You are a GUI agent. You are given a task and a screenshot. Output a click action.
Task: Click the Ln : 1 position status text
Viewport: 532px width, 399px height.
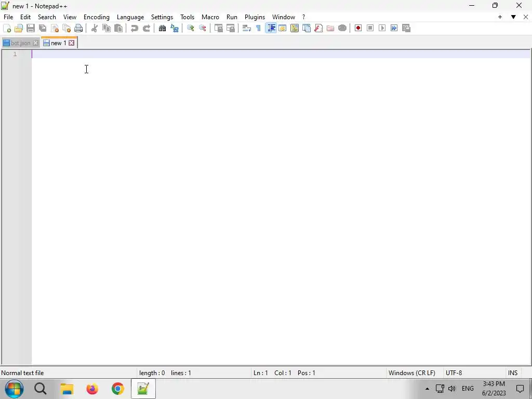pos(261,373)
